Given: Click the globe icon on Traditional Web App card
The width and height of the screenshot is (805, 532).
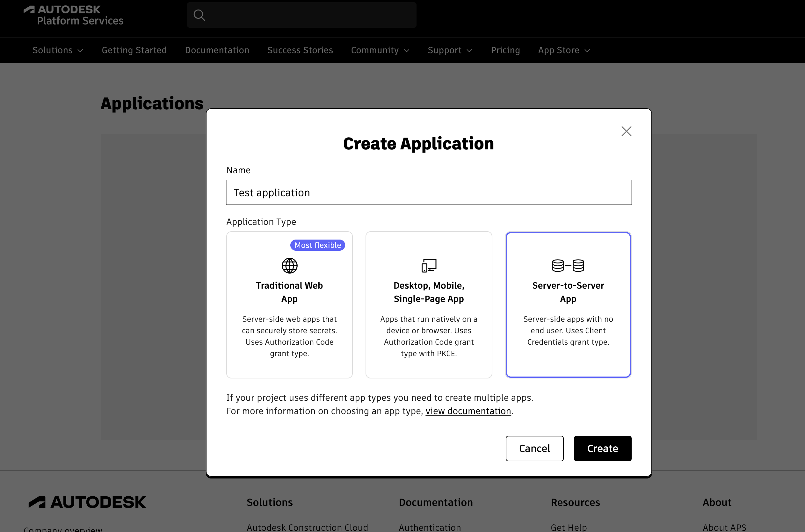Looking at the screenshot, I should pyautogui.click(x=289, y=265).
